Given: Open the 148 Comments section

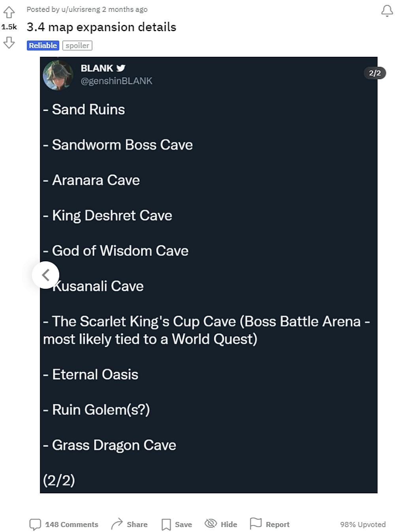Looking at the screenshot, I should pyautogui.click(x=71, y=524).
